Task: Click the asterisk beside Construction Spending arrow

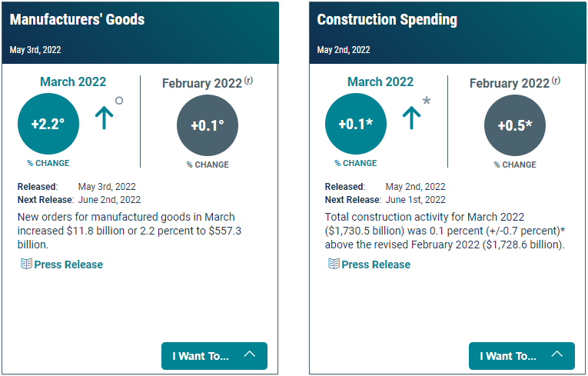Action: (427, 101)
